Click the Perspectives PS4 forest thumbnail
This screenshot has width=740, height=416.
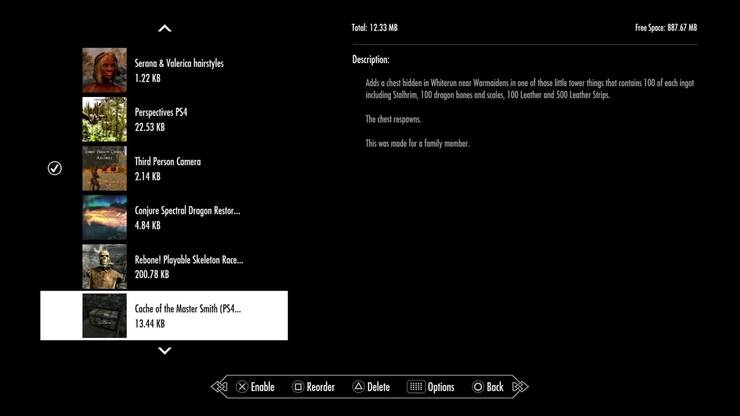pyautogui.click(x=104, y=119)
